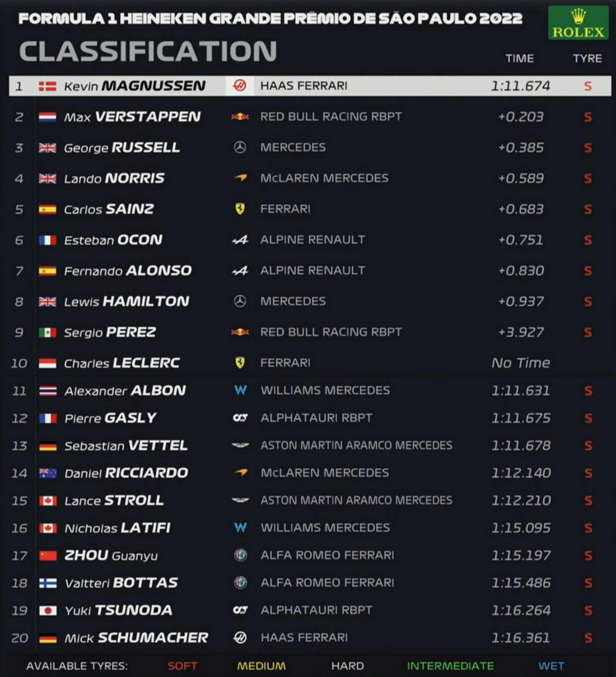
Task: Click the Mercedes star beside Russell
Action: [240, 147]
